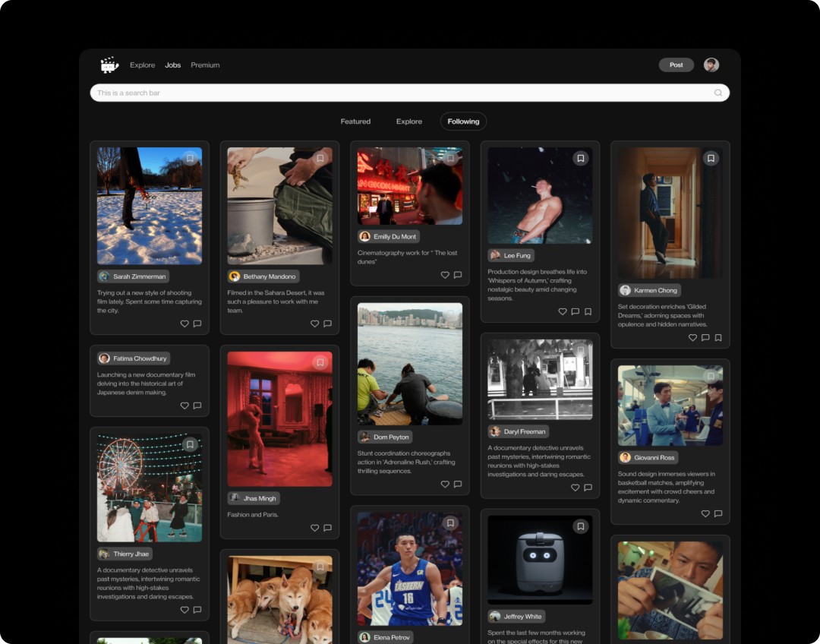Open Sarah Zimmerman's profile chip

pyautogui.click(x=134, y=276)
